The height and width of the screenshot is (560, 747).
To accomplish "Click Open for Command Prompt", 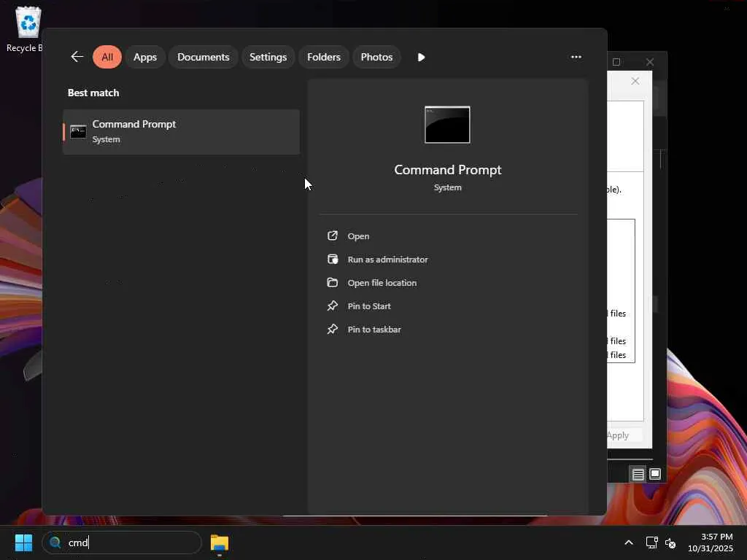I will [x=358, y=236].
